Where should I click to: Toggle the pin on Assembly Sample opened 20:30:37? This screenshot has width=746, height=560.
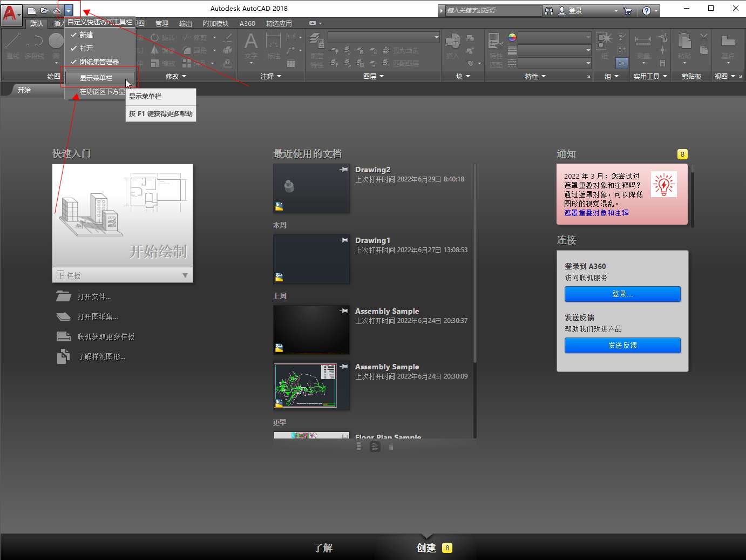click(x=343, y=311)
